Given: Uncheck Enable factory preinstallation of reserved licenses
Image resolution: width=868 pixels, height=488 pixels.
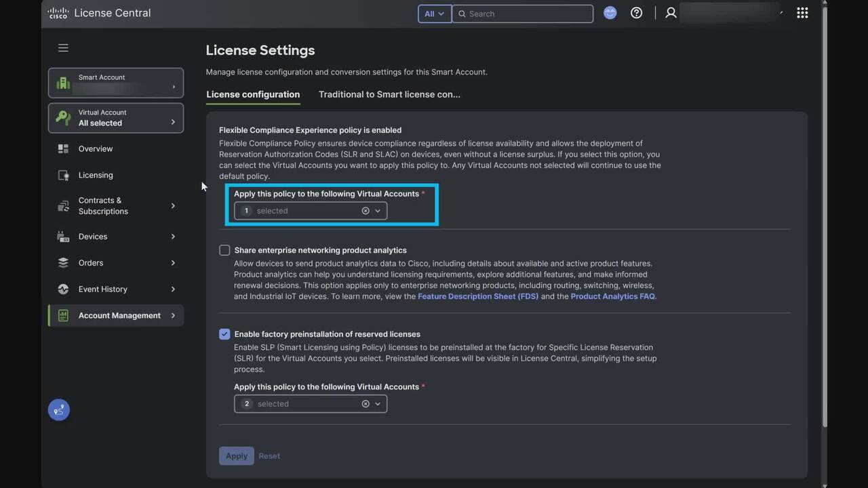Looking at the screenshot, I should click(224, 334).
